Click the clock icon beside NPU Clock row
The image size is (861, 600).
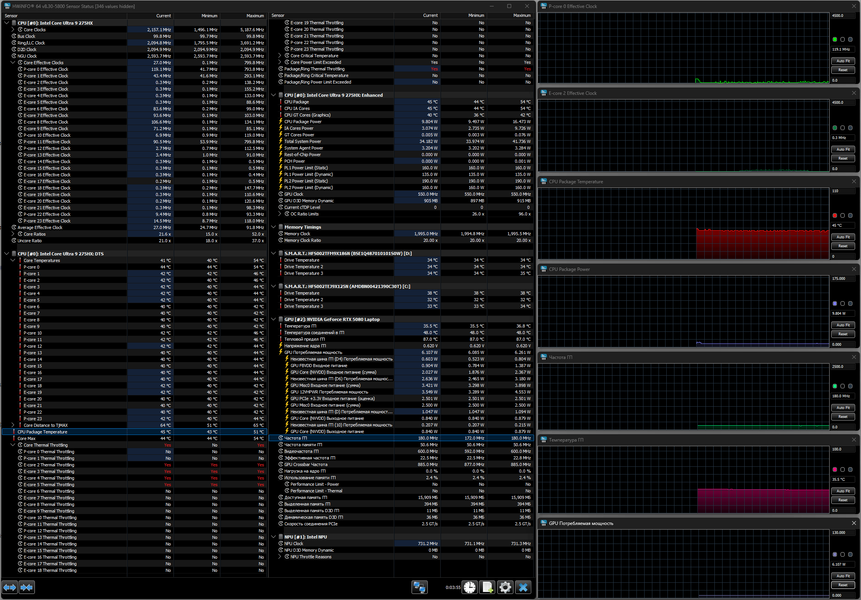pos(281,543)
